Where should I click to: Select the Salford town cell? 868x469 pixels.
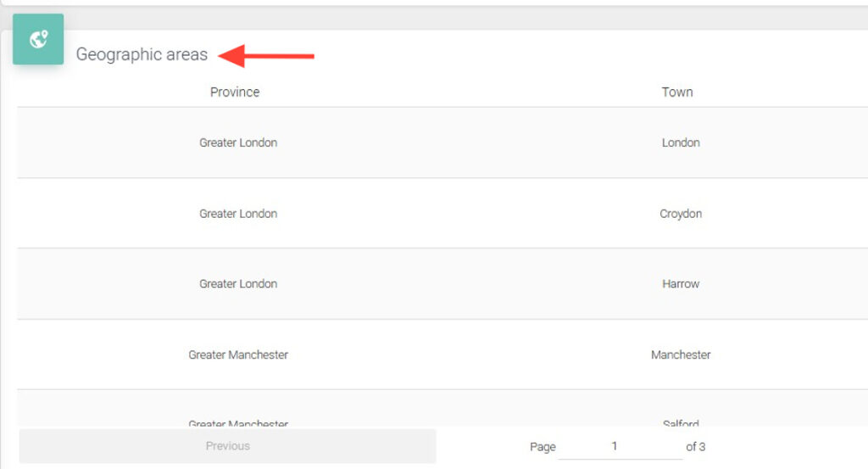pos(681,422)
